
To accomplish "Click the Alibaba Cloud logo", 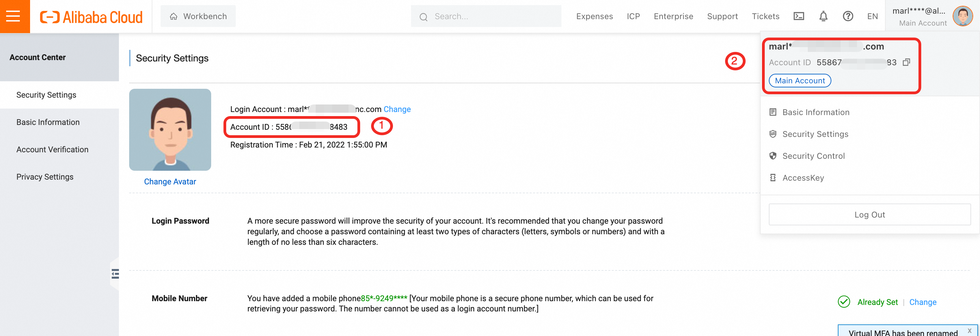I will [x=91, y=17].
